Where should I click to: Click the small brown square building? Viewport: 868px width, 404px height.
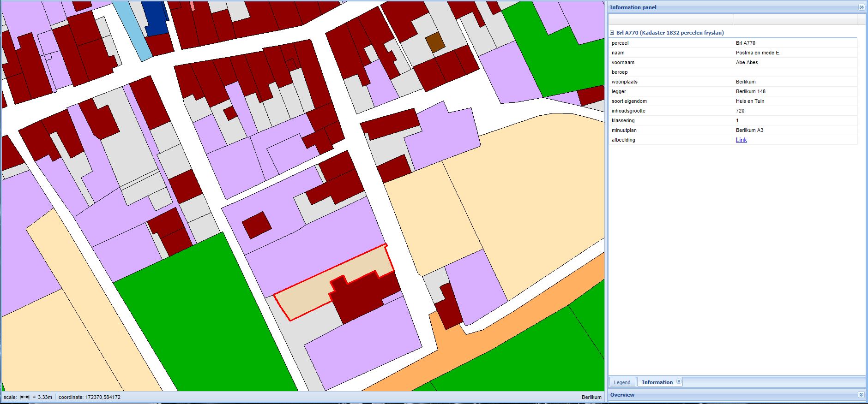(x=435, y=42)
